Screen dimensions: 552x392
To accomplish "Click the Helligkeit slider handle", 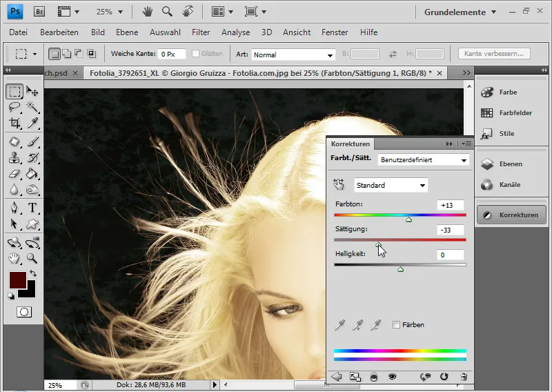I will (x=400, y=269).
